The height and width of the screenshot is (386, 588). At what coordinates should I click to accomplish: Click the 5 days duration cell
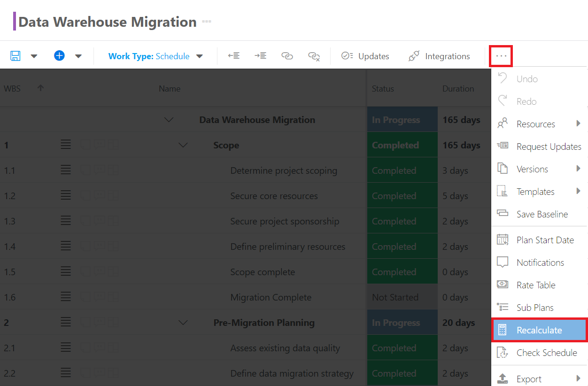tap(455, 196)
